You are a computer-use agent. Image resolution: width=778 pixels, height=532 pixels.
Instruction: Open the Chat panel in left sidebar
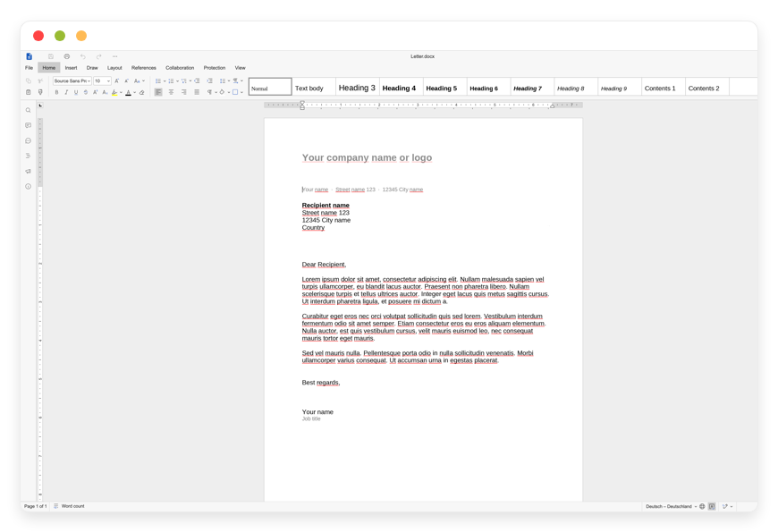(x=29, y=141)
